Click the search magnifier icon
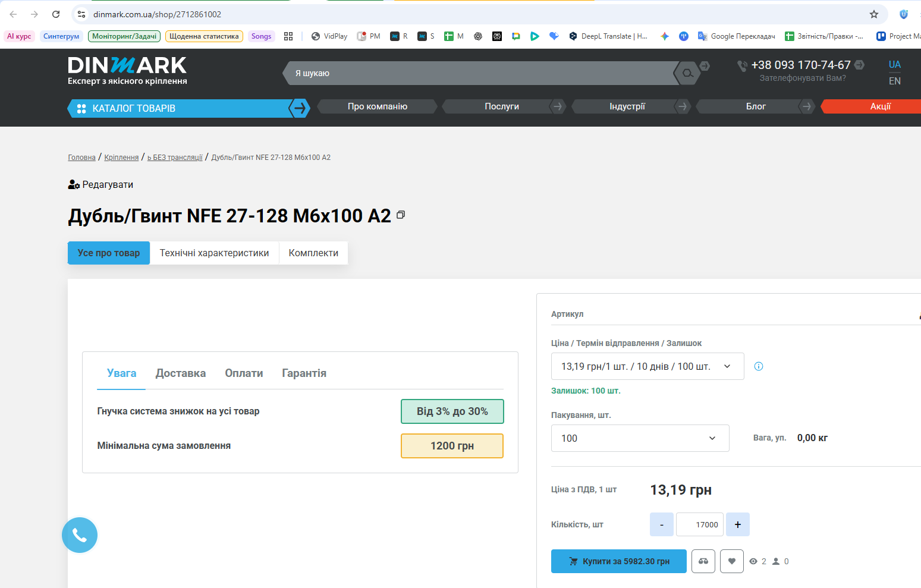 687,73
